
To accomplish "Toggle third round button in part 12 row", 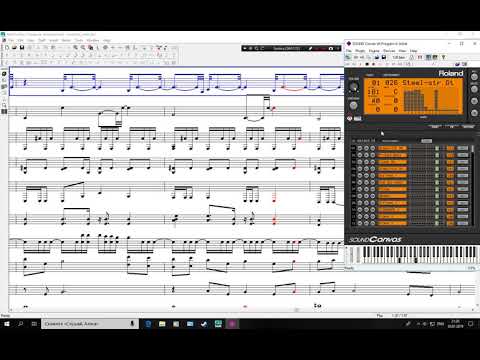I will (x=373, y=223).
